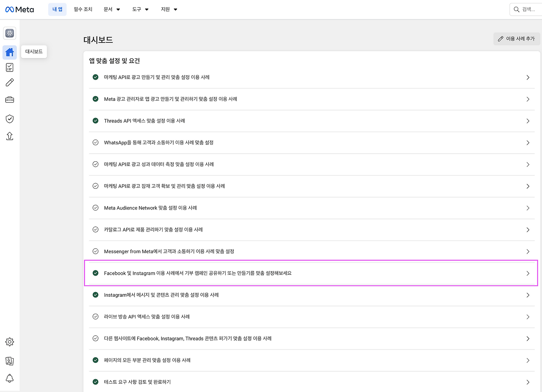This screenshot has width=542, height=392.
Task: Open '마케팅 API로 광고 잠재 고객 확보 및 관리'
Action: click(x=164, y=186)
